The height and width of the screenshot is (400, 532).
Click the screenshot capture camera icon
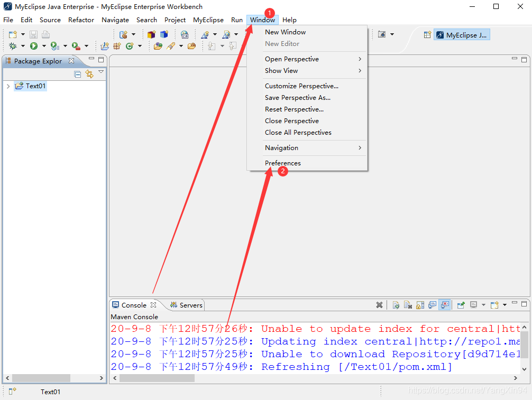point(382,34)
